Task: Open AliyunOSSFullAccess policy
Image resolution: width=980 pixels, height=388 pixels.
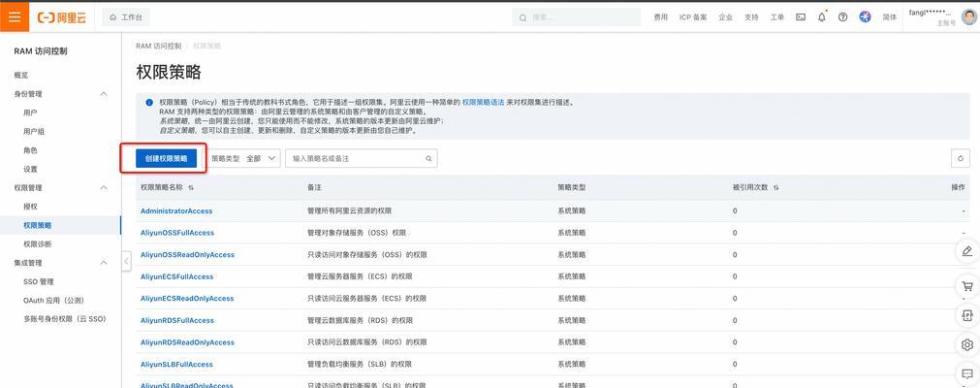Action: 177,233
